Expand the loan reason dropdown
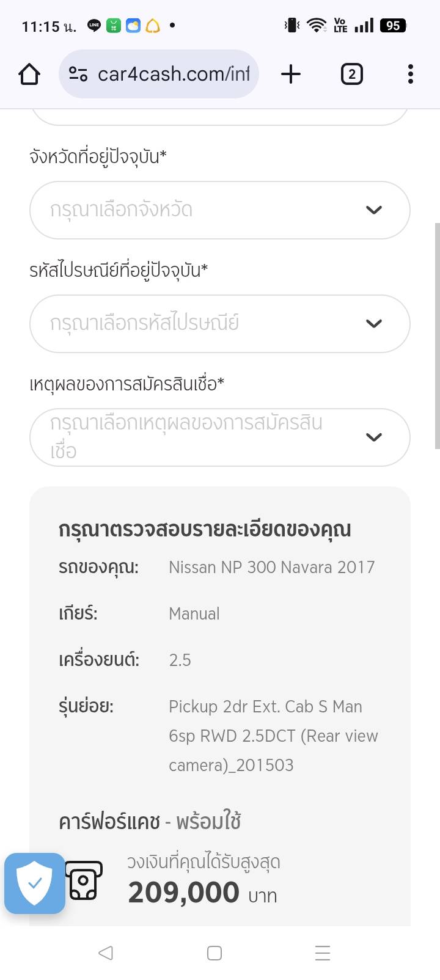Screen dimensions: 440x980 pyautogui.click(x=202, y=437)
